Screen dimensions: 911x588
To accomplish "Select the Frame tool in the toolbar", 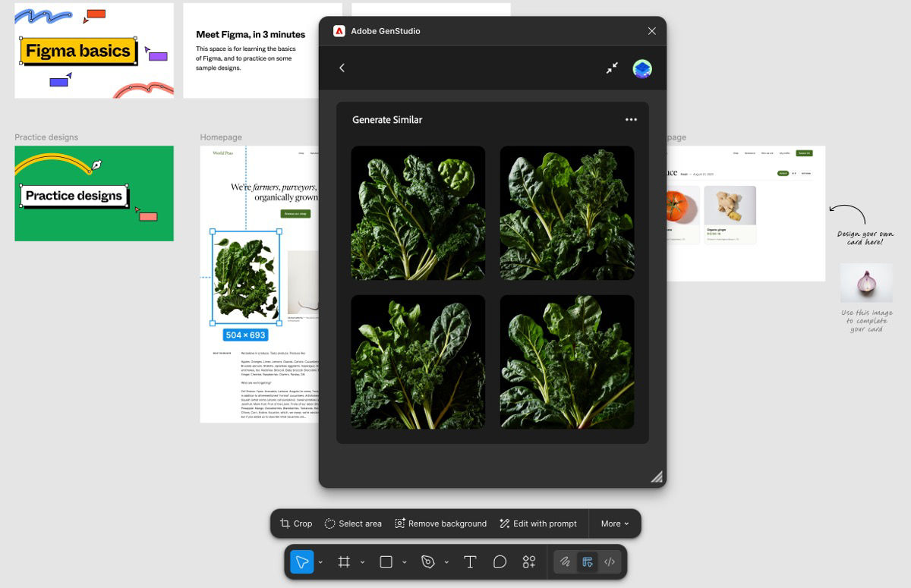I will pyautogui.click(x=344, y=561).
